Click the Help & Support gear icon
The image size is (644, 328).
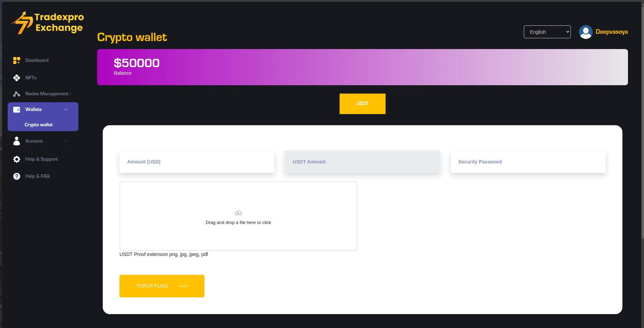coord(17,159)
